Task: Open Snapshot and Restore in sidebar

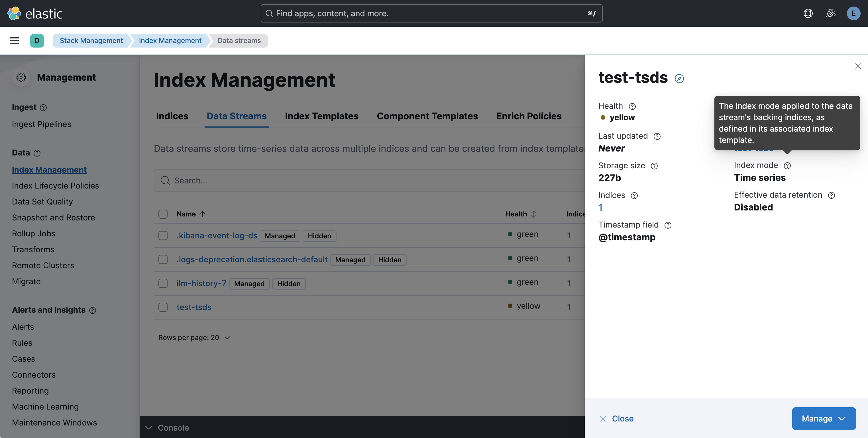Action: tap(54, 218)
